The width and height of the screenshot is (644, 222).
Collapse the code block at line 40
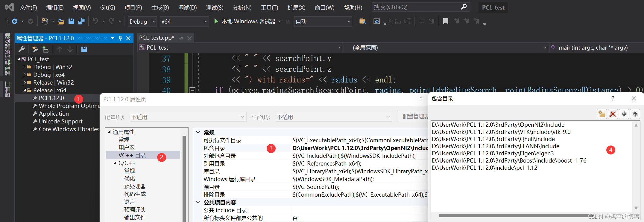[192, 90]
